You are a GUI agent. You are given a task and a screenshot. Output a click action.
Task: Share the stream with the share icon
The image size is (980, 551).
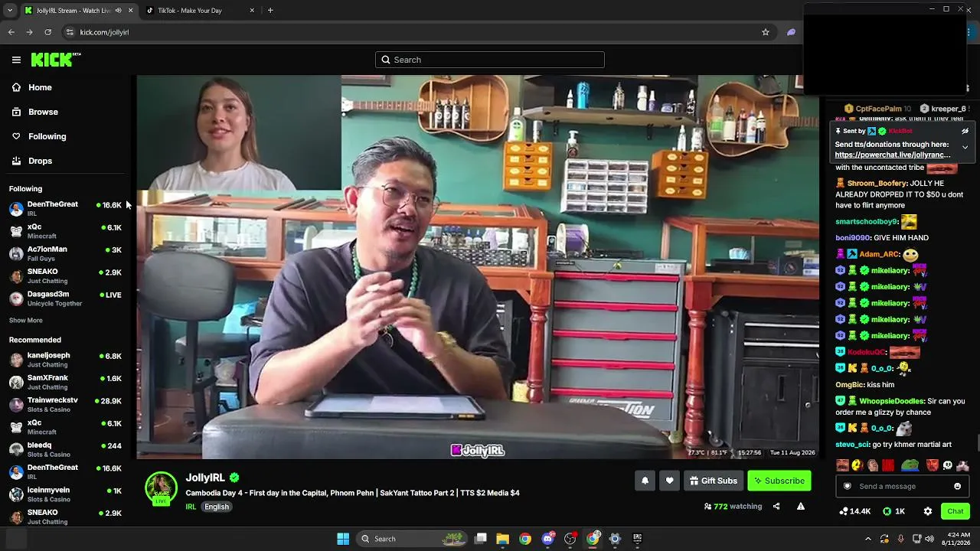point(776,506)
